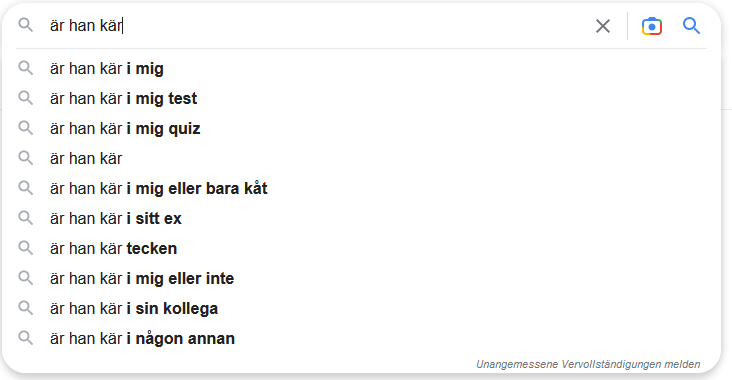Screen dimensions: 732x380
Task: Click into the search text field
Action: tap(317, 25)
